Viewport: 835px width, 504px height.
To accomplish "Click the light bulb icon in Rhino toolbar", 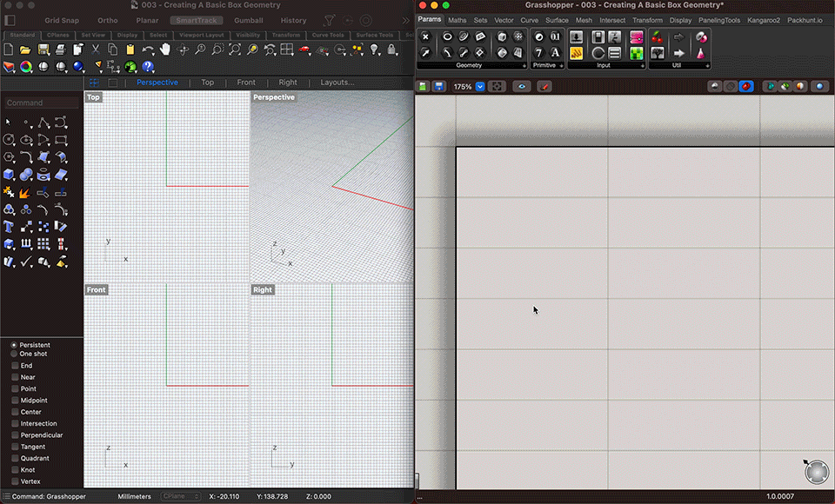I will pos(375,50).
